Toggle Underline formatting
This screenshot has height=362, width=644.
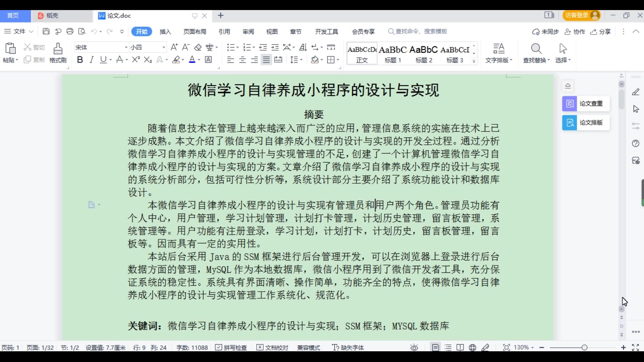pos(103,60)
